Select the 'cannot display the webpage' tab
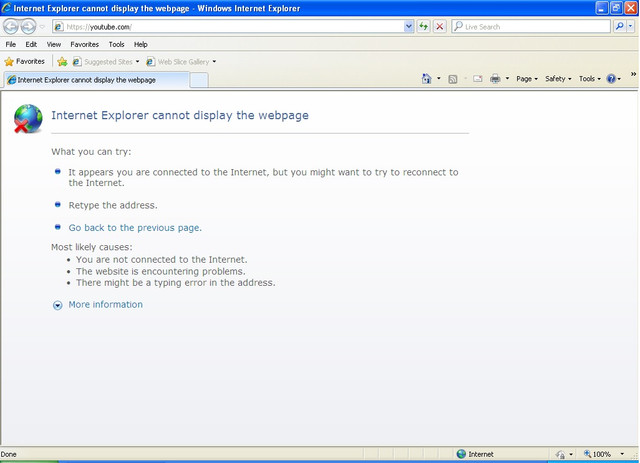Image resolution: width=640 pixels, height=463 pixels. coord(97,80)
